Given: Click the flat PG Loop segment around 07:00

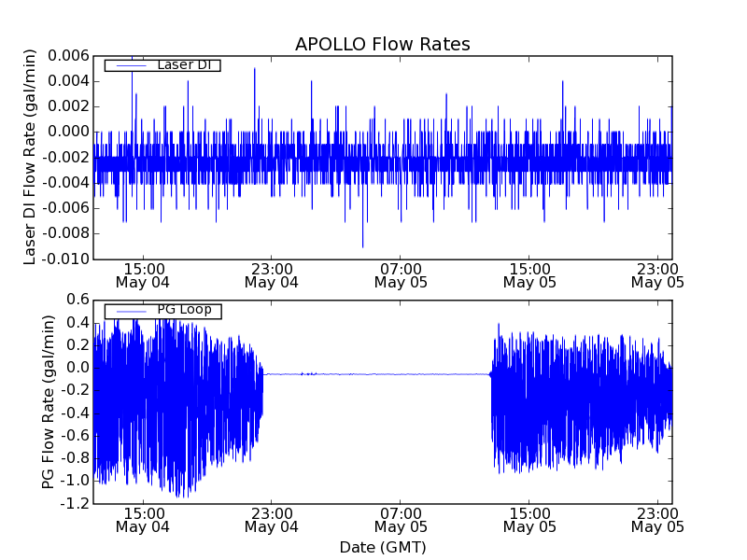Looking at the screenshot, I should pos(401,374).
